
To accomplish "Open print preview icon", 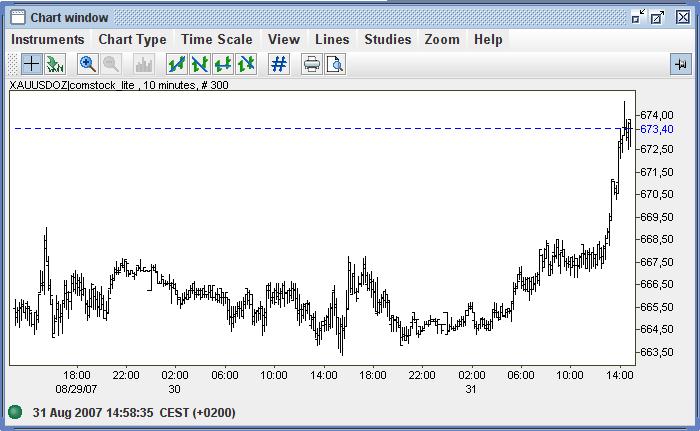I will click(335, 64).
